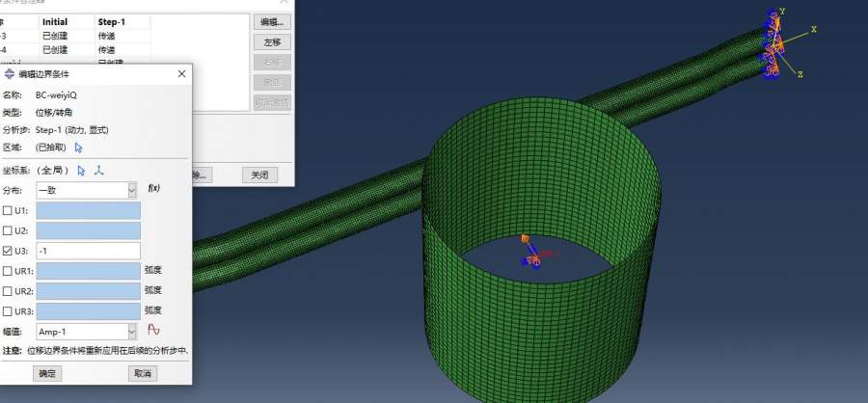Cancel with the 取消 button

(x=143, y=373)
